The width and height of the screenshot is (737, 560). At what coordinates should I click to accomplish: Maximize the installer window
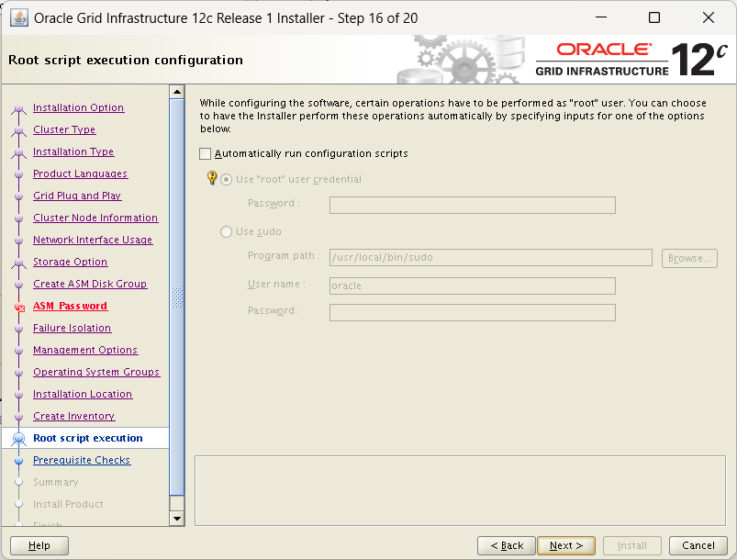[654, 17]
